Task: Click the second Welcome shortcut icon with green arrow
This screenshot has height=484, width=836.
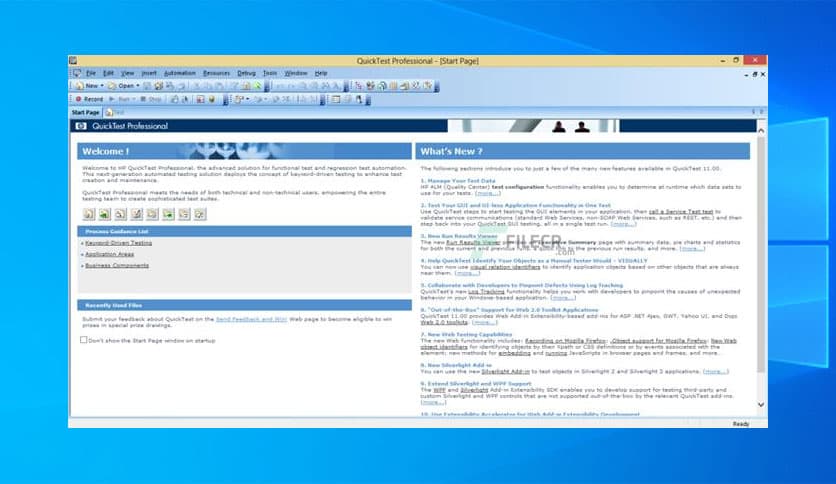Action: tap(104, 214)
